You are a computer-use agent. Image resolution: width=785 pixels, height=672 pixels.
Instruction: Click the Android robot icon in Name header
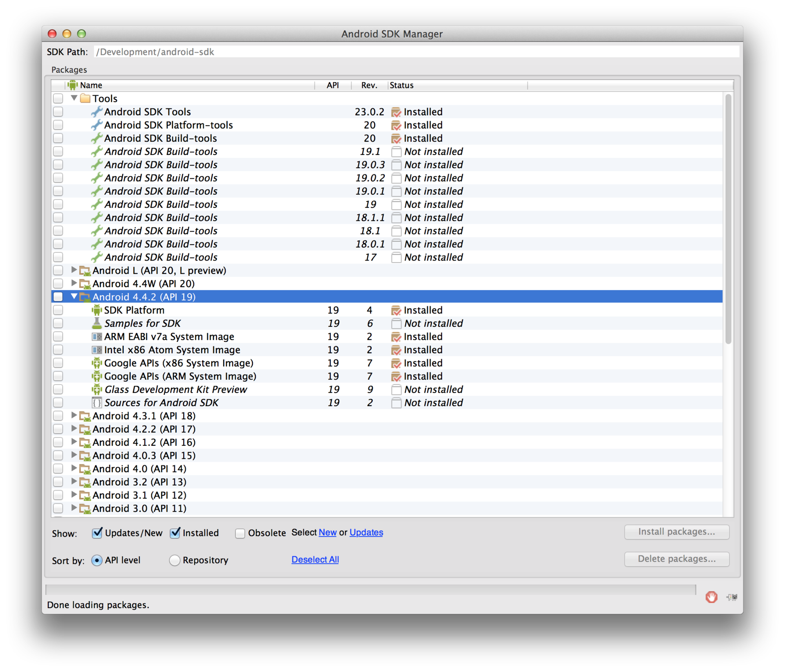[73, 85]
